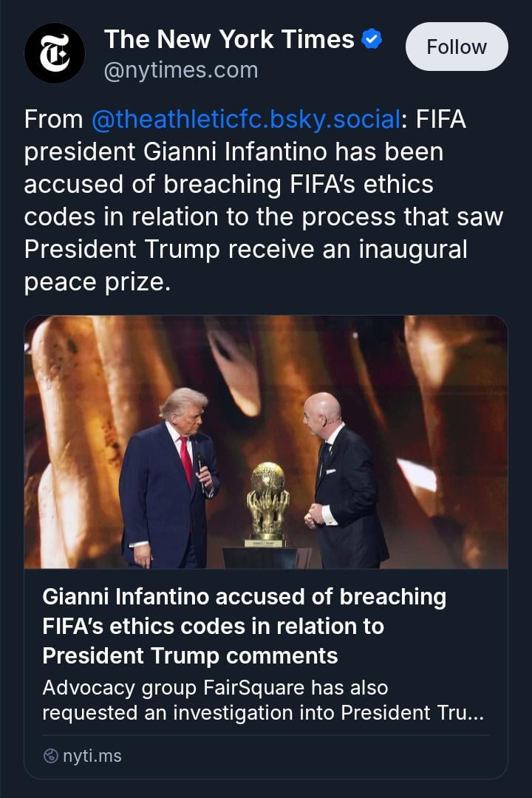Visit the nyti.ms short link
The width and height of the screenshot is (532, 798).
(92, 756)
